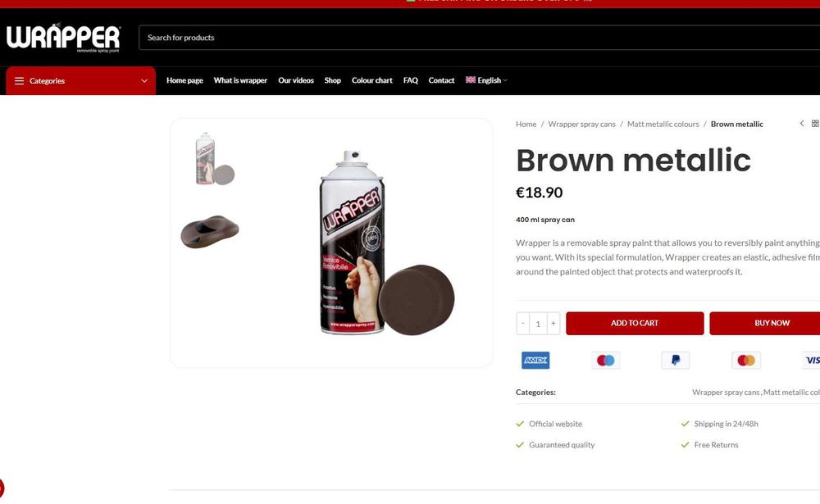Click the Wrapper logo

pyautogui.click(x=63, y=38)
